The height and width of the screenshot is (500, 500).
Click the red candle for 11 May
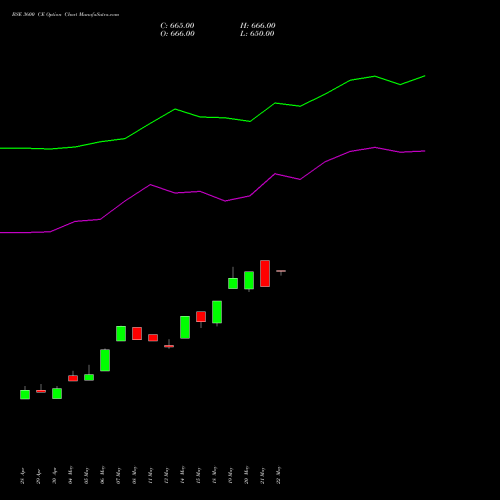(153, 338)
